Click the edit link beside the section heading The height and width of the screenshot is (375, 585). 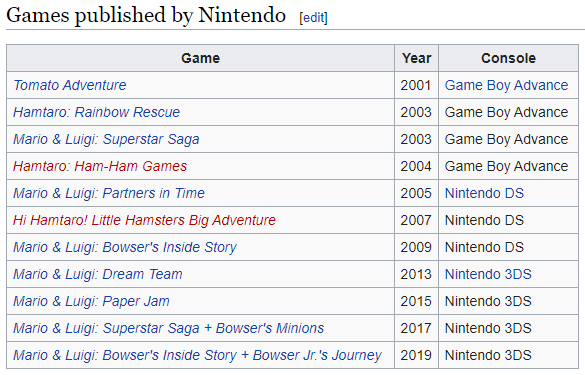pyautogui.click(x=313, y=18)
